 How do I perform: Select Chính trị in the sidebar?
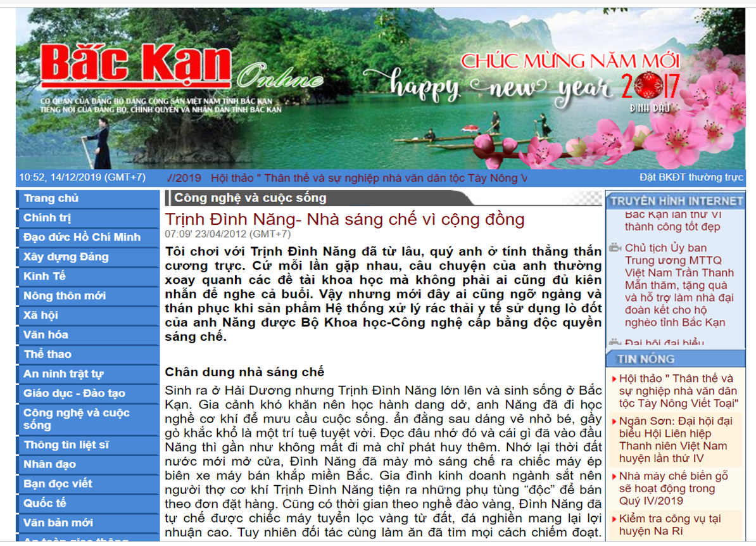tap(47, 219)
